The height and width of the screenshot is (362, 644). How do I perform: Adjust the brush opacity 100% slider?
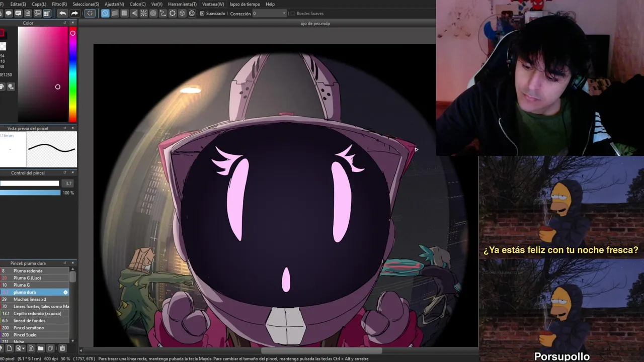[30, 193]
